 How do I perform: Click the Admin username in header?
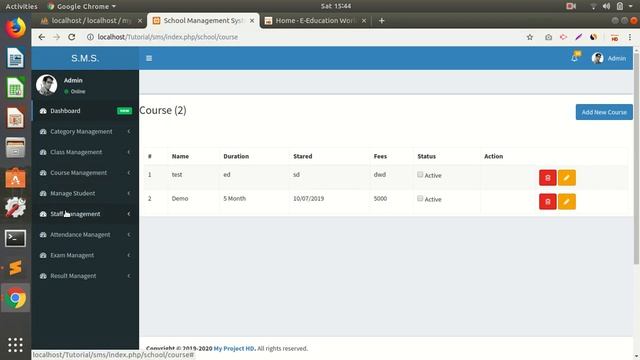pyautogui.click(x=617, y=58)
